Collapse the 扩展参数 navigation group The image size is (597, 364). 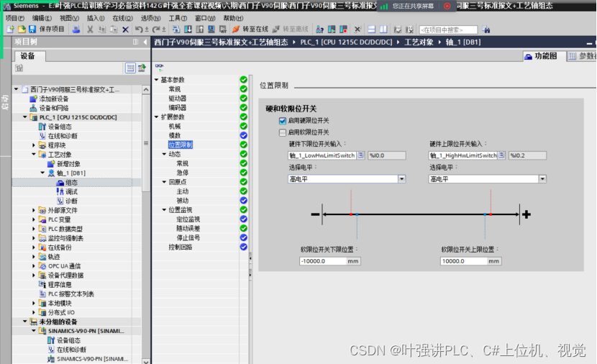coord(157,117)
